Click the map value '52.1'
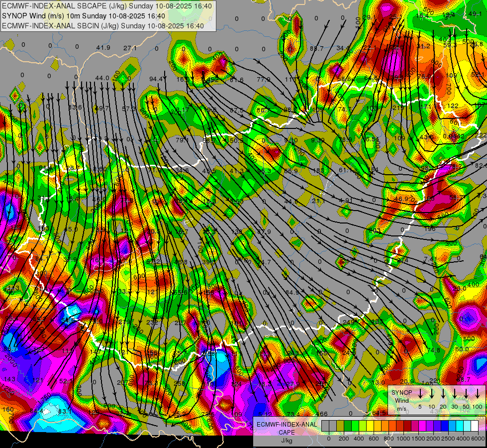Viewport: 487px width, 448px height. 66,381
